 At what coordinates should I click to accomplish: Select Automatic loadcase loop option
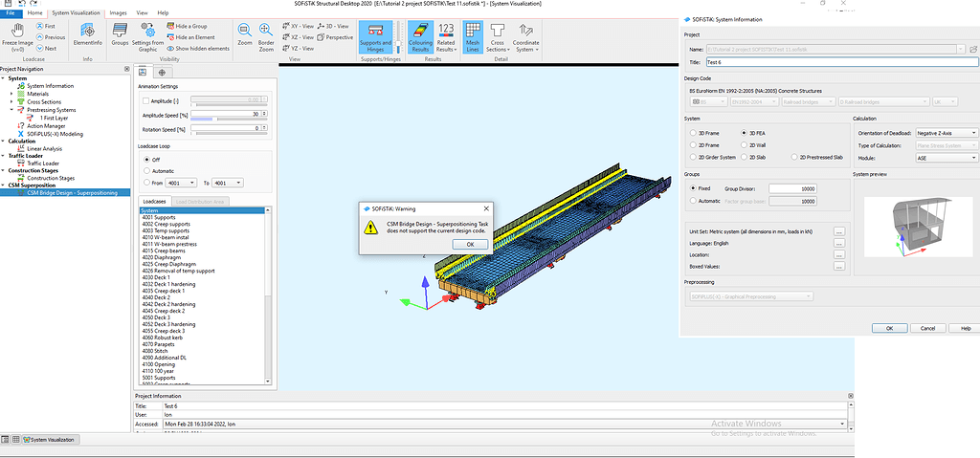tap(146, 170)
